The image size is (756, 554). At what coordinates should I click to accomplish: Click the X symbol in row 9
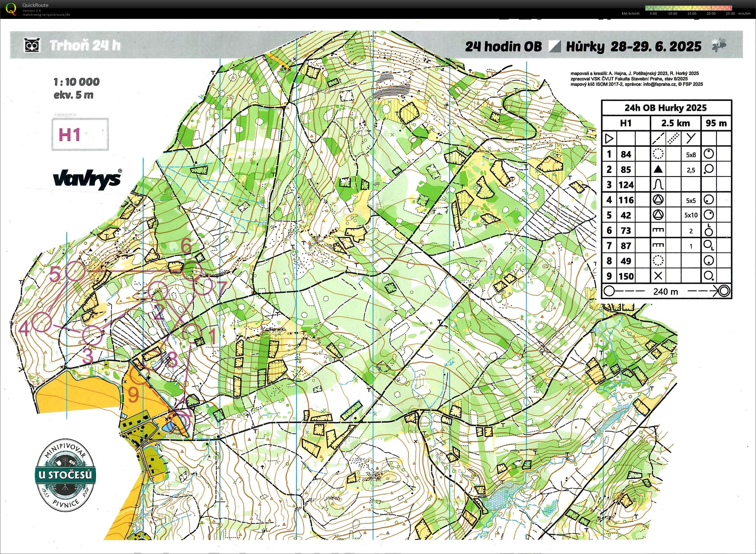[658, 276]
